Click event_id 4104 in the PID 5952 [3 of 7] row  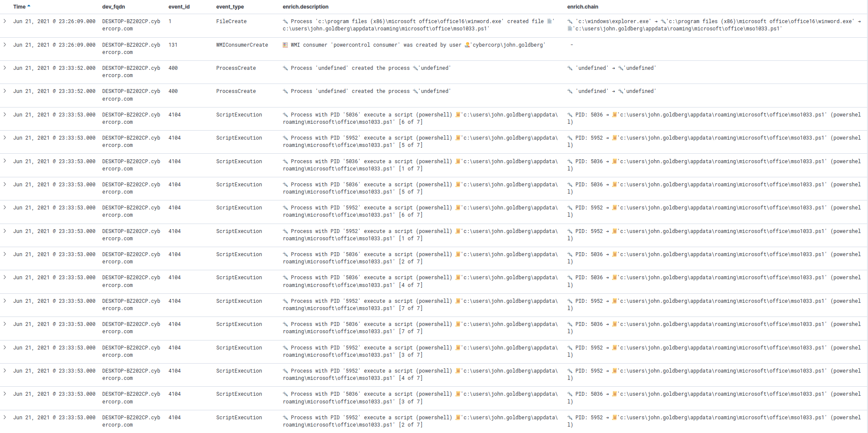coord(175,348)
